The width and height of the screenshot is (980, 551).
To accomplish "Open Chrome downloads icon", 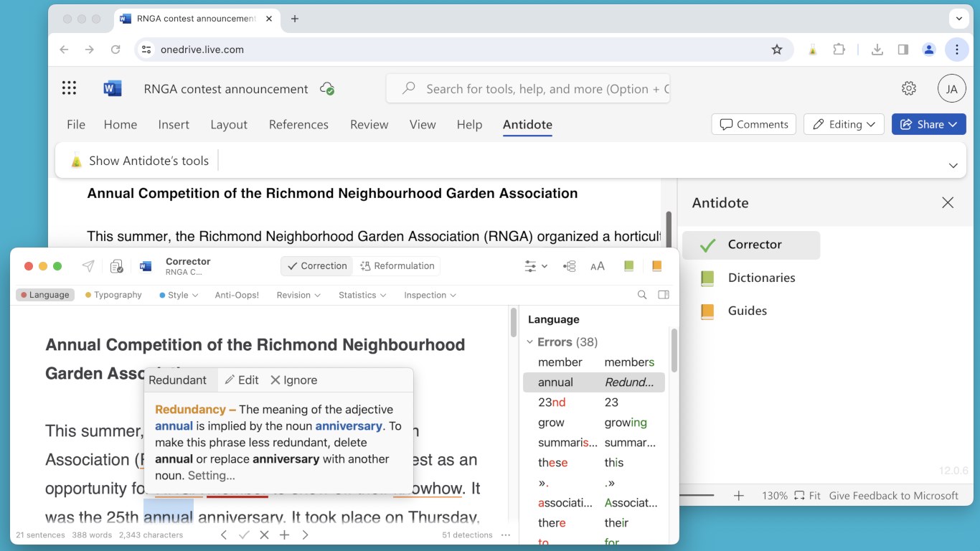I will (x=877, y=50).
